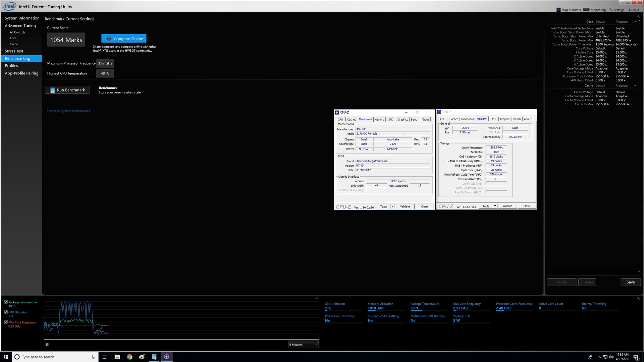
Task: Uncheck the Max Core Frequency graph checkbox
Action: (6, 322)
